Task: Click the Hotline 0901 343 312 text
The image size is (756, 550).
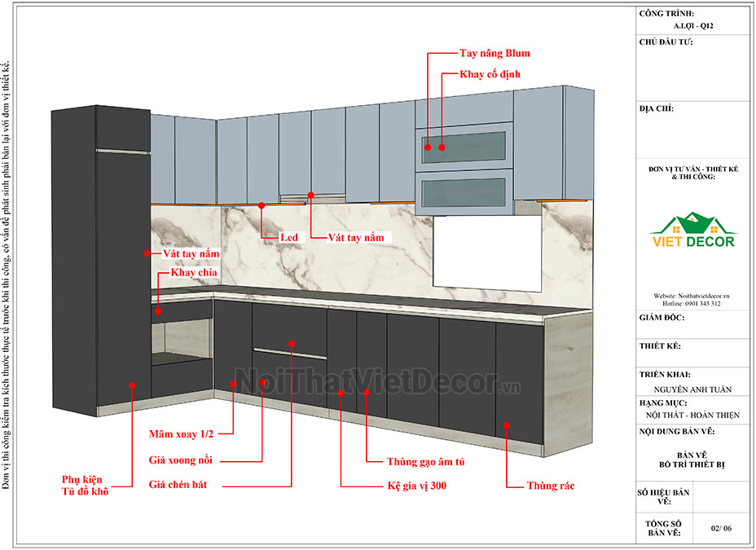Action: pyautogui.click(x=692, y=304)
